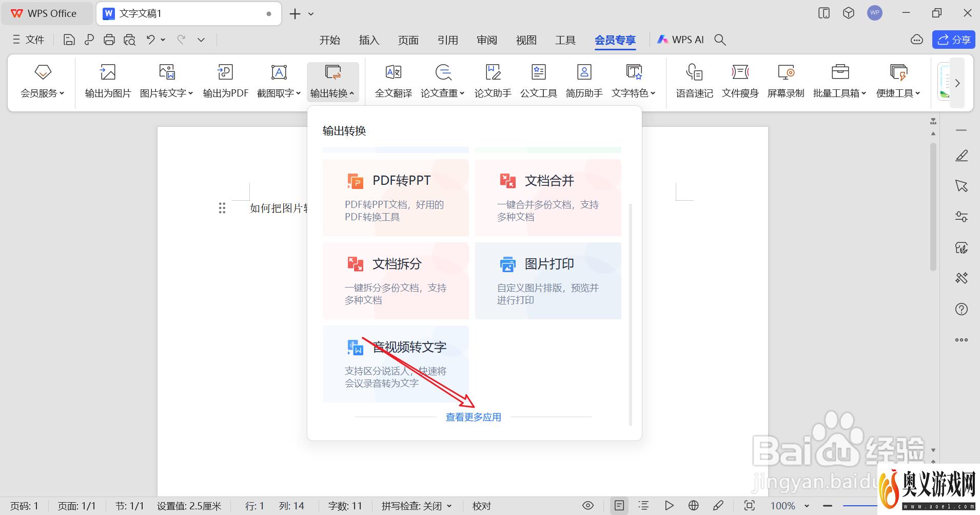Click the document vertical scrollbar thumb
This screenshot has height=515, width=980.
933,206
